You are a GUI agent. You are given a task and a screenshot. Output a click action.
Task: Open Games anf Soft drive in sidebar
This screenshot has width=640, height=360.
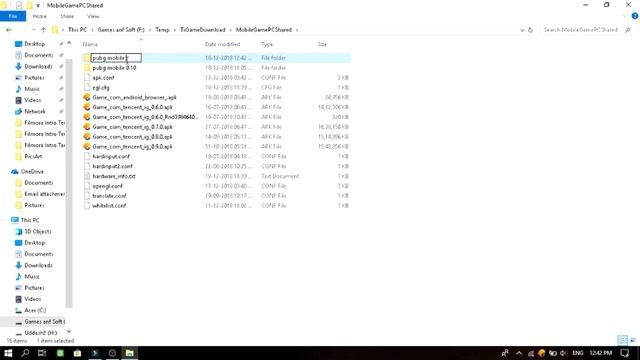tap(44, 322)
